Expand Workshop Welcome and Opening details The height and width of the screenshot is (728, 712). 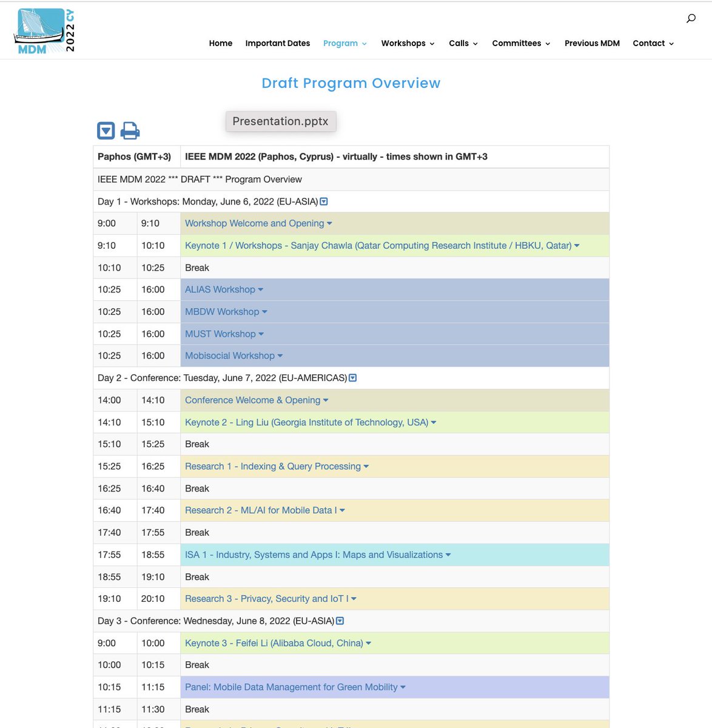tap(329, 223)
